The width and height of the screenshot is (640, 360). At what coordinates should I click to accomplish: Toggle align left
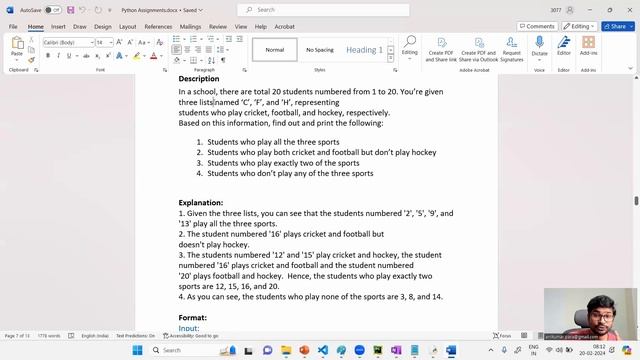tap(176, 50)
